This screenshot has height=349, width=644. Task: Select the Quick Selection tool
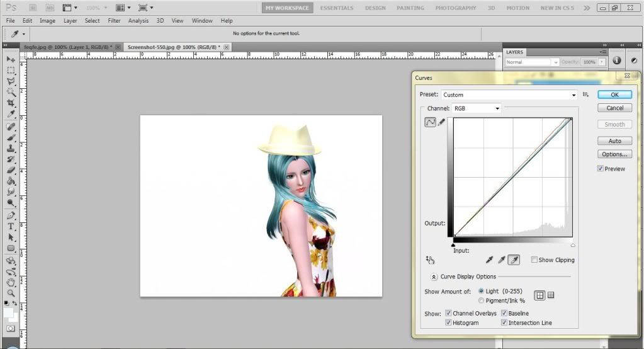(11, 92)
